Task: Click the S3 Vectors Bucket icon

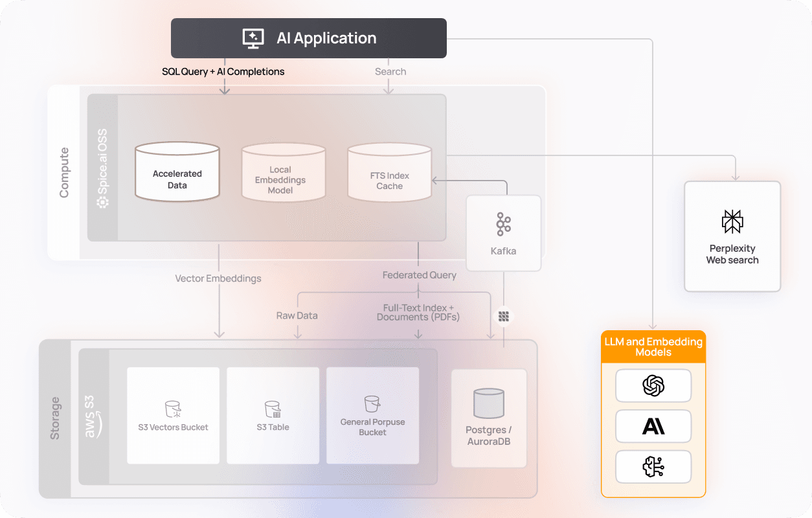Action: click(173, 409)
